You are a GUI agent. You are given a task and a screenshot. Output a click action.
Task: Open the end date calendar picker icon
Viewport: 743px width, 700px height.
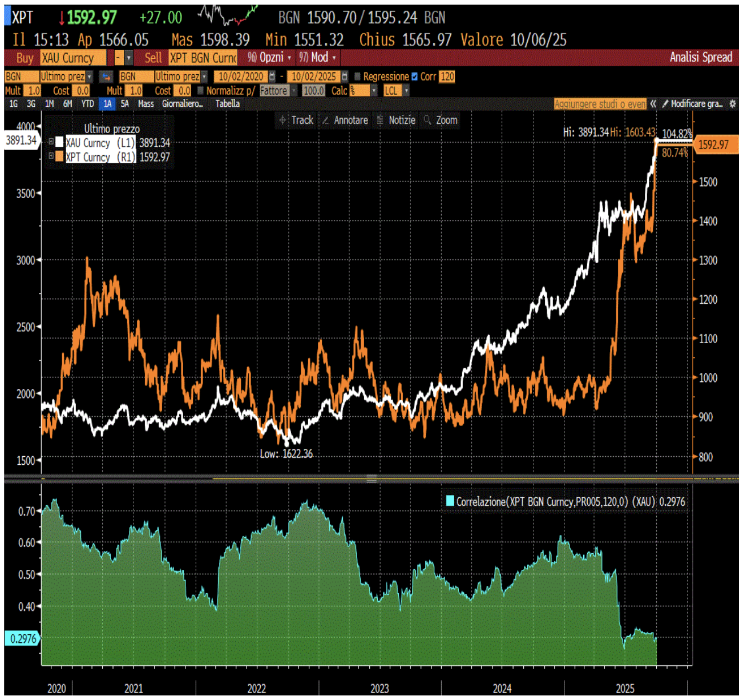point(345,77)
